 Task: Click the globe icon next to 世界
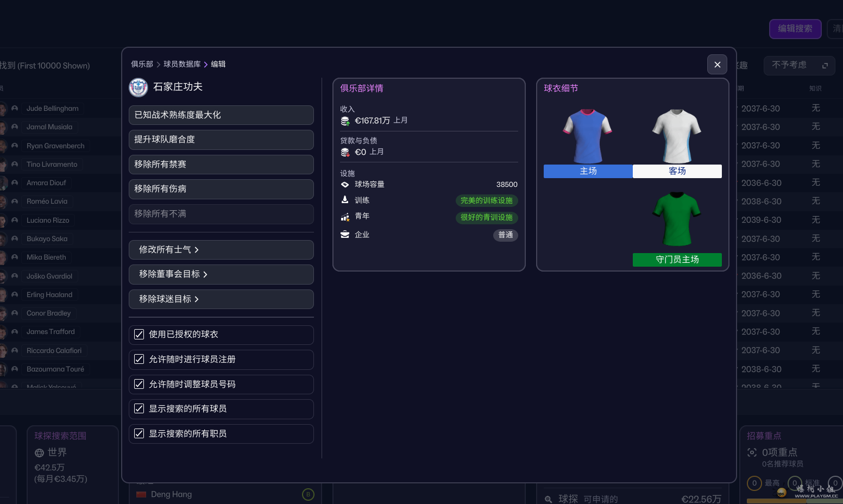coord(39,453)
